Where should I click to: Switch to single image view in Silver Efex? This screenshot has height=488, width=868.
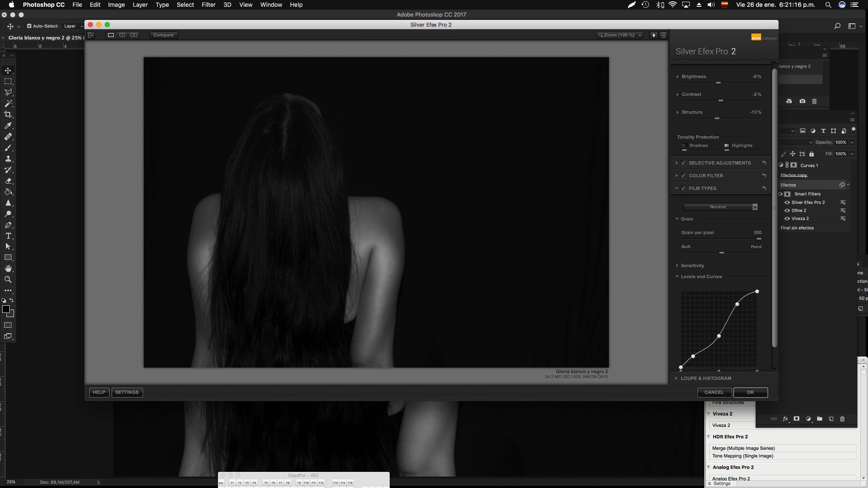click(x=111, y=35)
